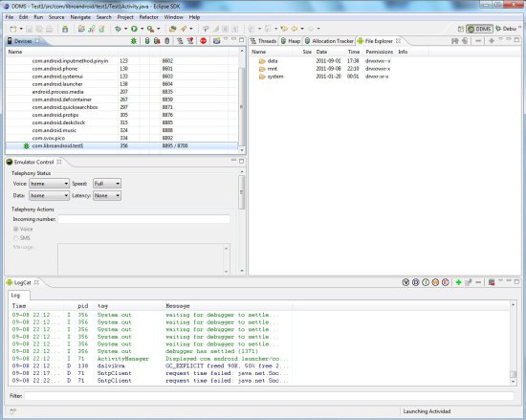Open the File menu
The image size is (526, 420).
[x=10, y=17]
